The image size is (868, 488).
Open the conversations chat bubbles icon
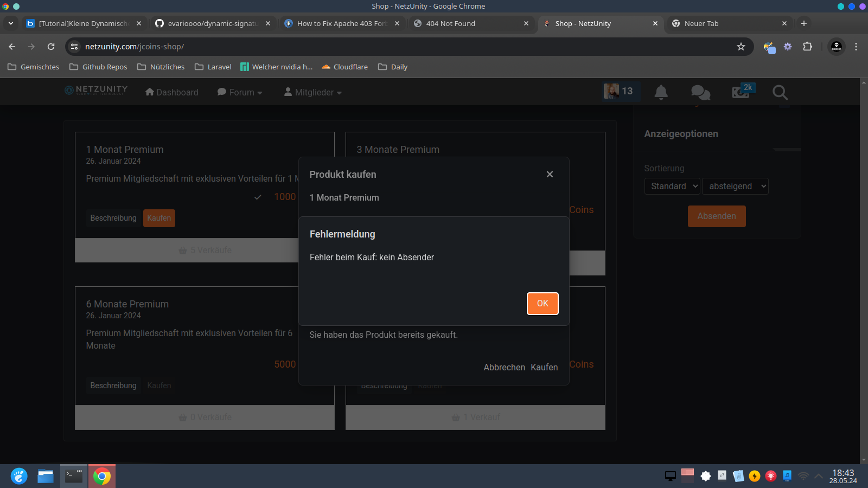700,92
